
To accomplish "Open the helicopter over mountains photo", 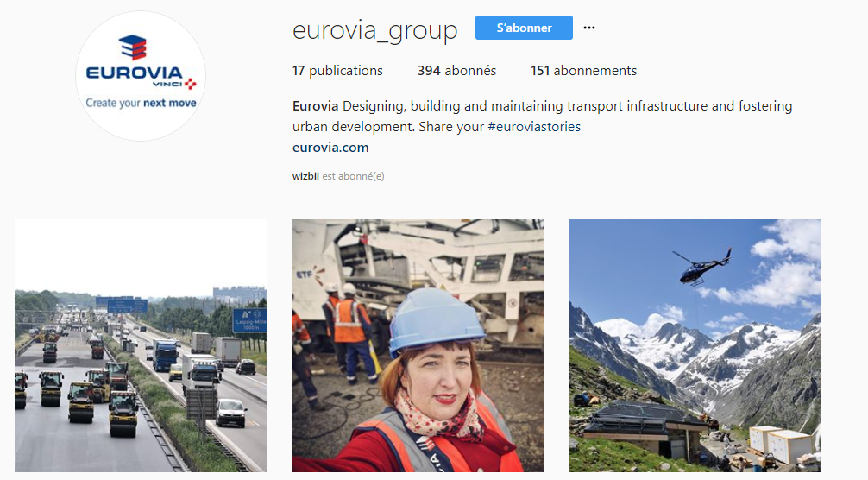I will 695,345.
